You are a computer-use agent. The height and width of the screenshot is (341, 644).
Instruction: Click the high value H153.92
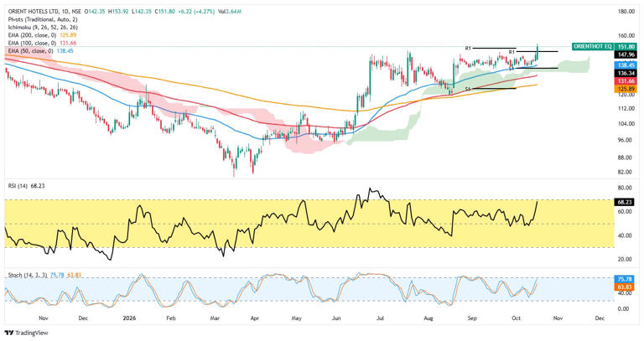pyautogui.click(x=118, y=12)
